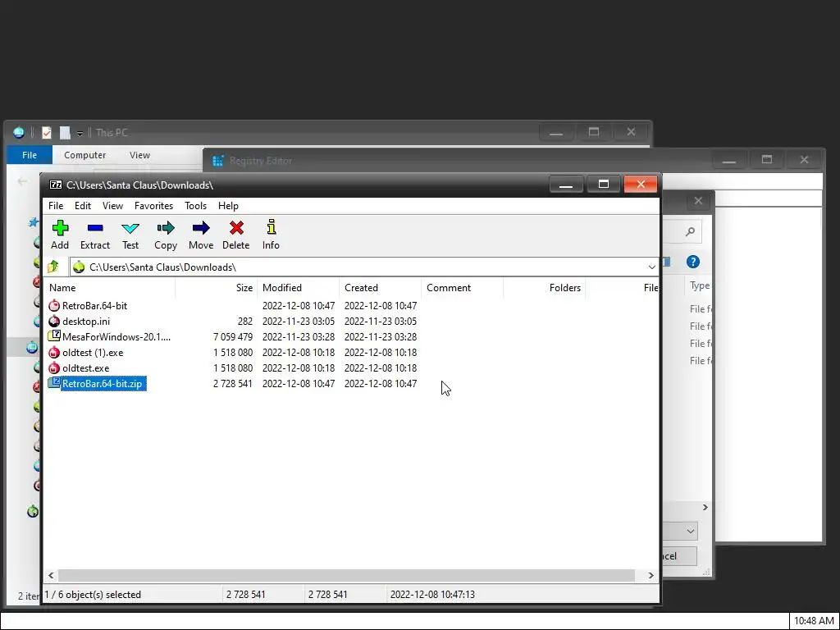Sort by the Created column header
Screen dimensions: 840x630
coord(381,288)
